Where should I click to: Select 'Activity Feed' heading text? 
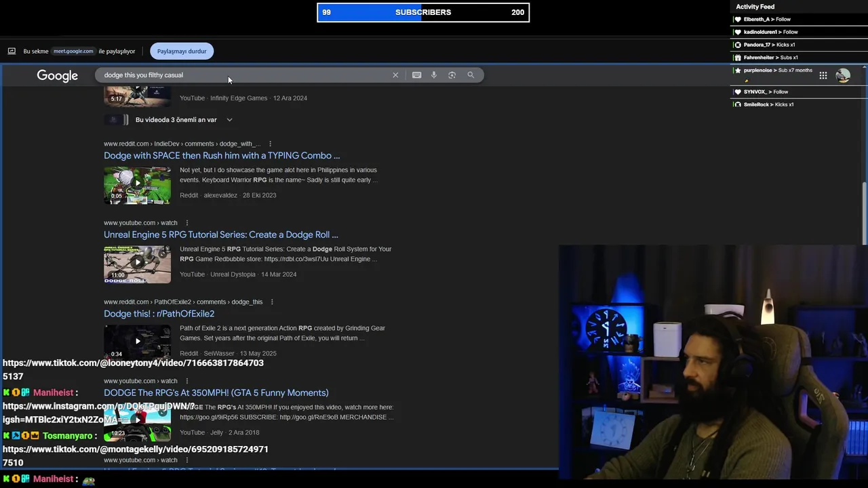755,7
